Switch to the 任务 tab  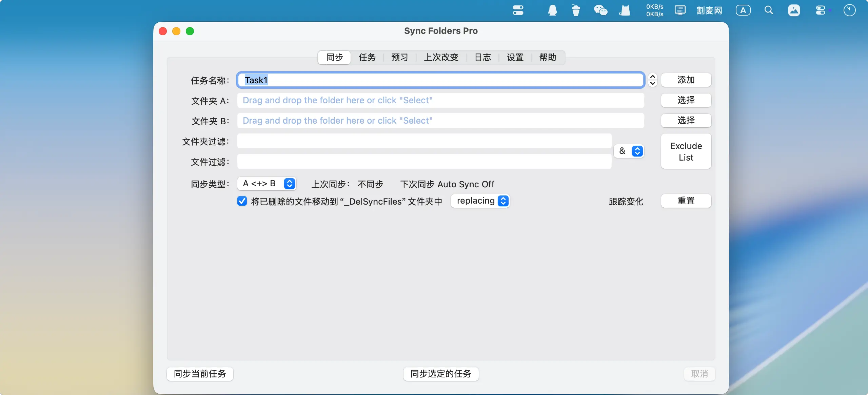pyautogui.click(x=367, y=57)
